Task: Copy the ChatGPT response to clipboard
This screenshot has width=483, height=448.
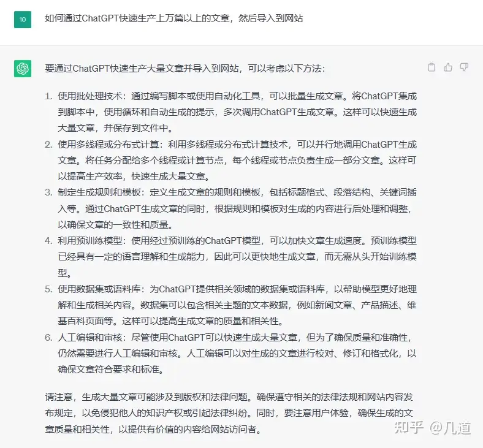Action: [x=432, y=67]
